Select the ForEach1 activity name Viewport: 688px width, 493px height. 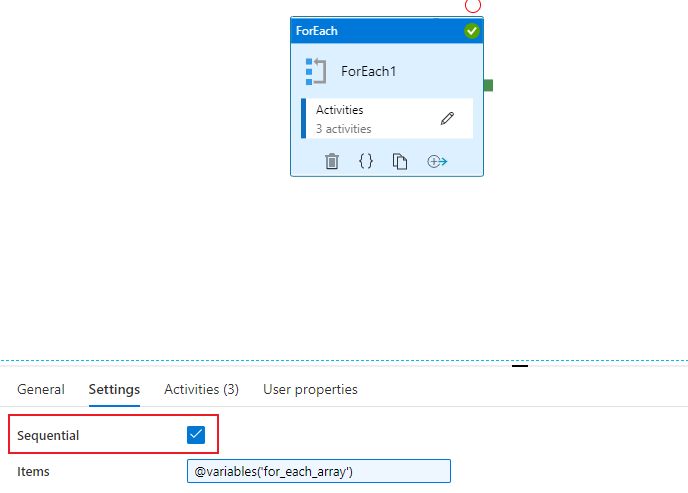coord(369,71)
